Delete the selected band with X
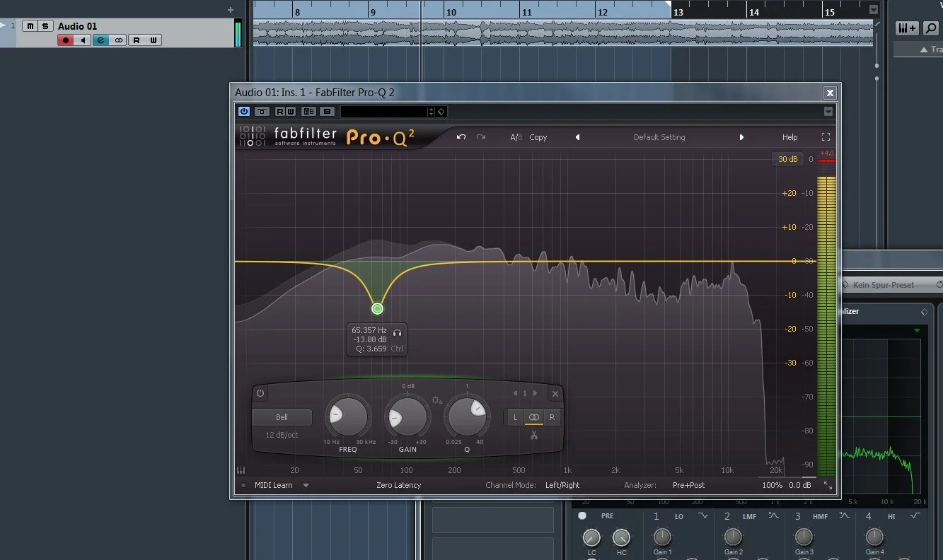Viewport: 943px width, 560px height. tap(555, 394)
